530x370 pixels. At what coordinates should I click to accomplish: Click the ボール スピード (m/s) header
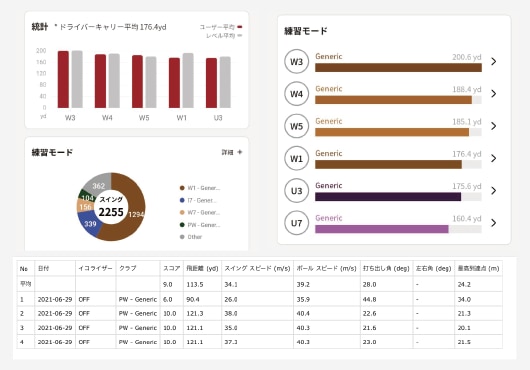coord(327,269)
